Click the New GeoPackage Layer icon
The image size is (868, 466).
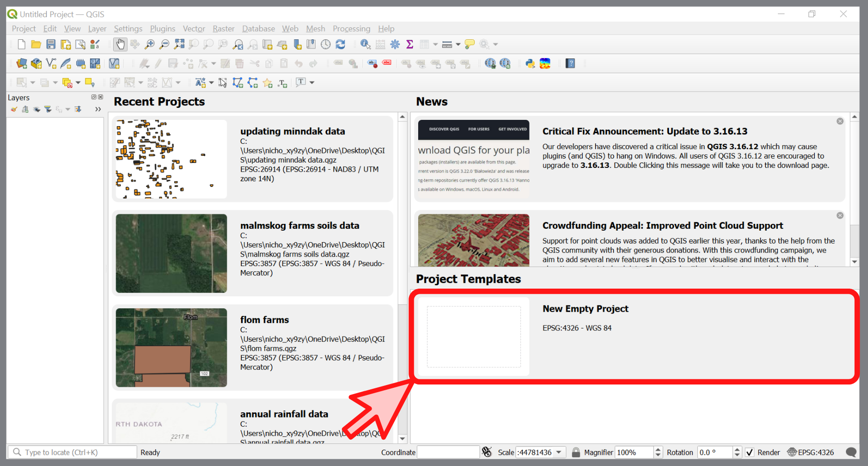point(36,63)
